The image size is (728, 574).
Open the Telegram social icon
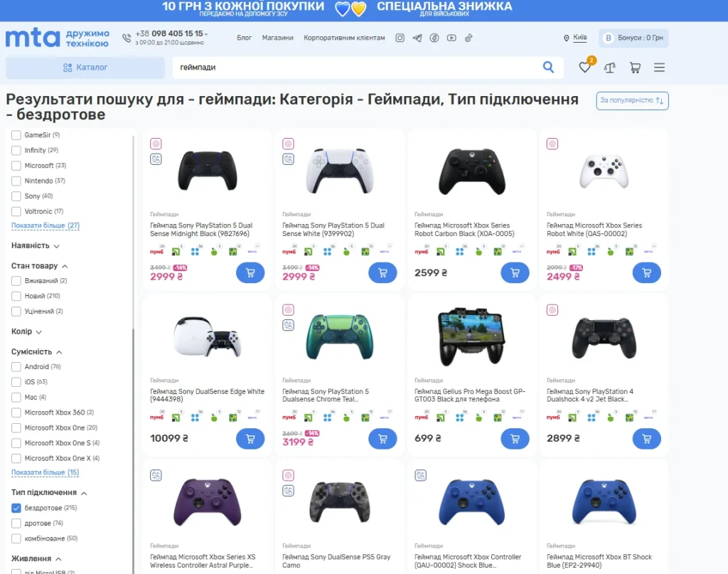pos(417,38)
